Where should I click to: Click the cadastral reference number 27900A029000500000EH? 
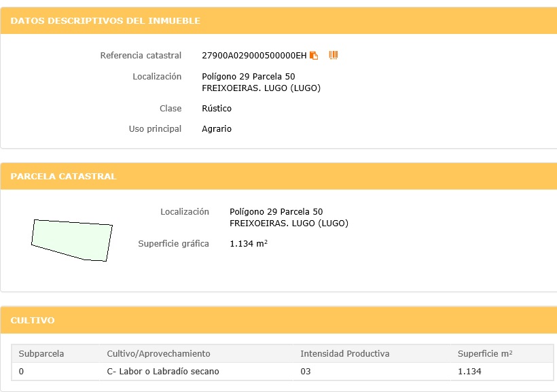point(254,55)
